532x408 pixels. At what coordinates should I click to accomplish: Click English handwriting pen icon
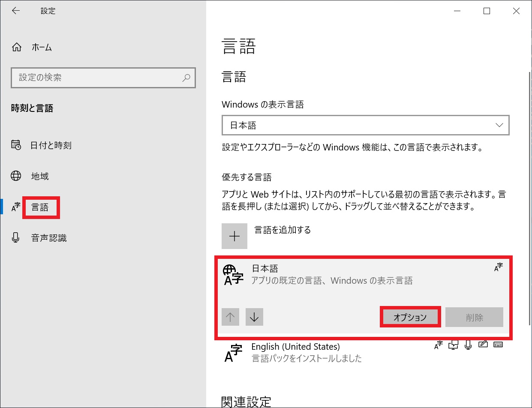pyautogui.click(x=483, y=344)
